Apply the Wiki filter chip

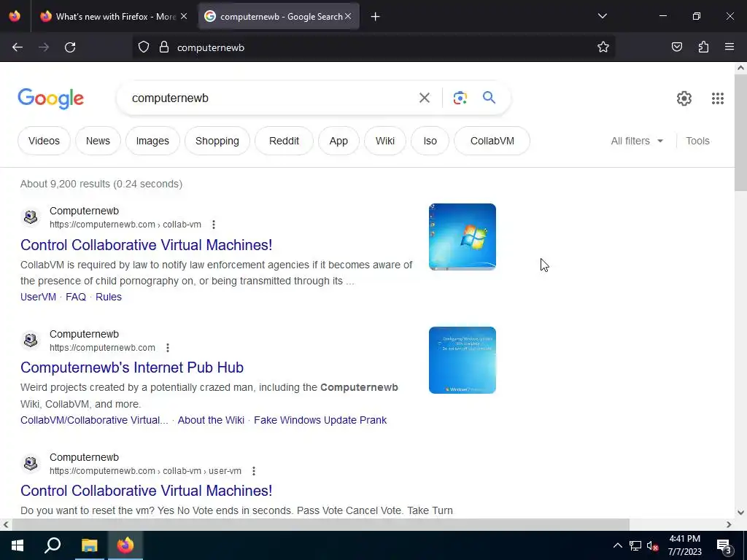[385, 141]
